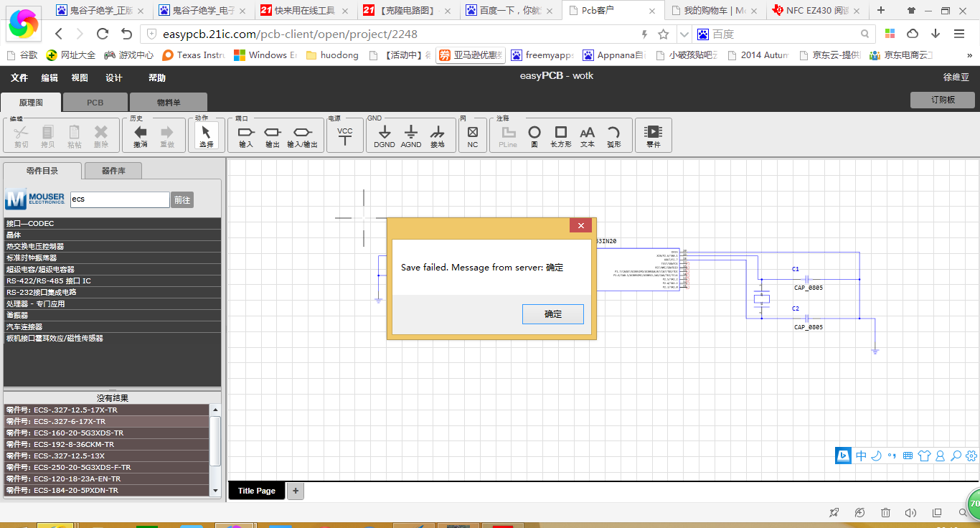Click the browser refresh button

click(x=103, y=34)
